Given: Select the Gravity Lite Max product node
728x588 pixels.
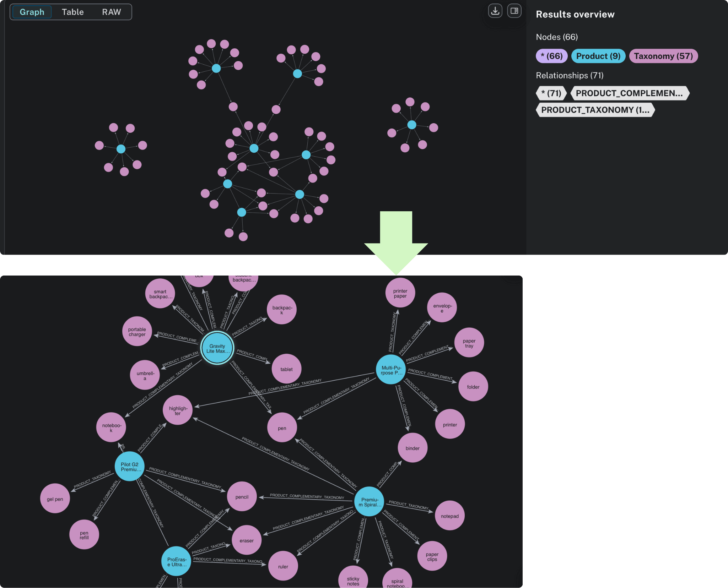Looking at the screenshot, I should point(218,348).
